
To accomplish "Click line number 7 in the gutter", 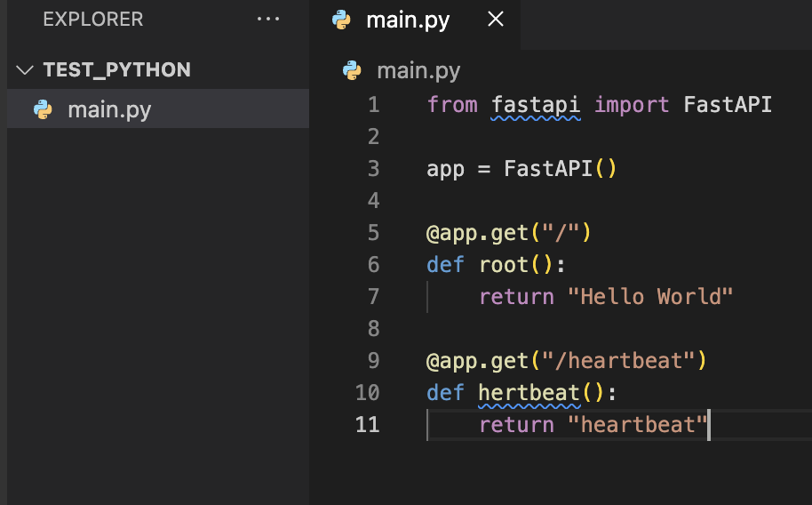I will [374, 297].
